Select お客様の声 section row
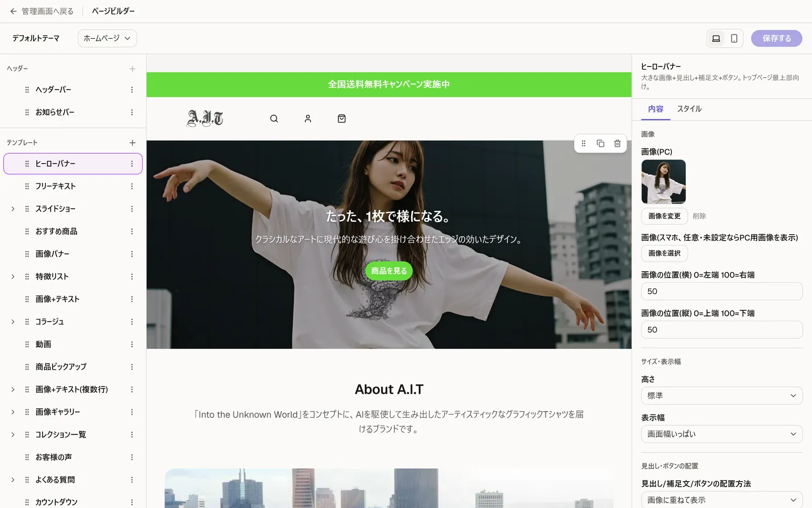Image resolution: width=812 pixels, height=508 pixels. coord(73,457)
